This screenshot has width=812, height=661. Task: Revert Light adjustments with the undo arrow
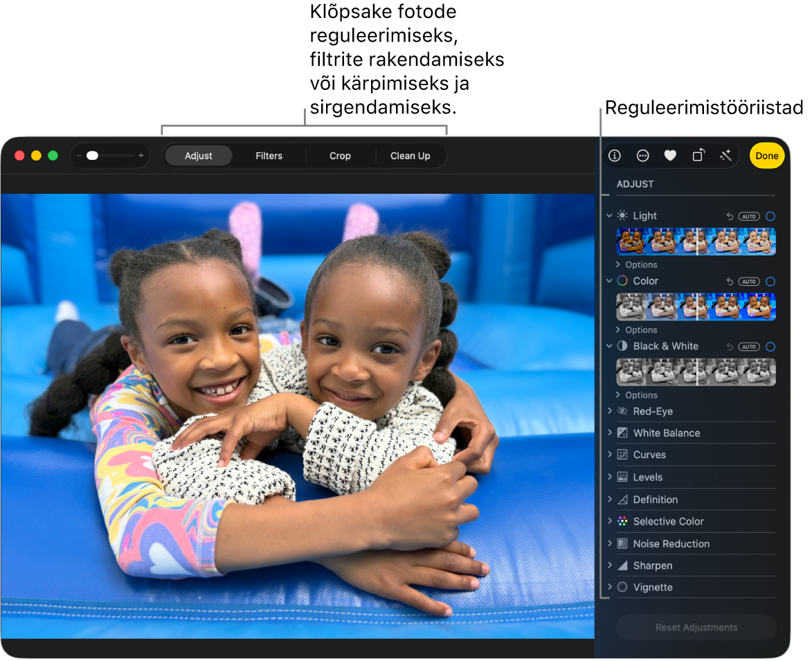click(x=730, y=217)
